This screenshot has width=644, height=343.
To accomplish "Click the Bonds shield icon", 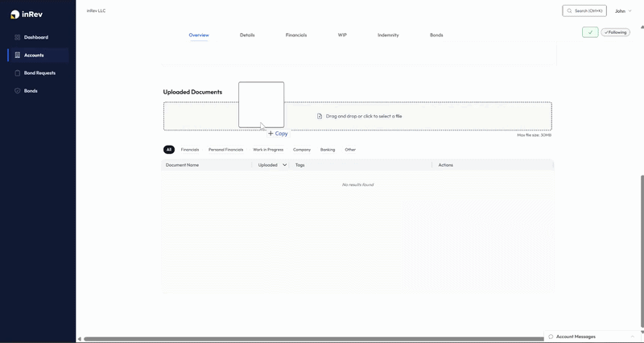I will point(17,91).
